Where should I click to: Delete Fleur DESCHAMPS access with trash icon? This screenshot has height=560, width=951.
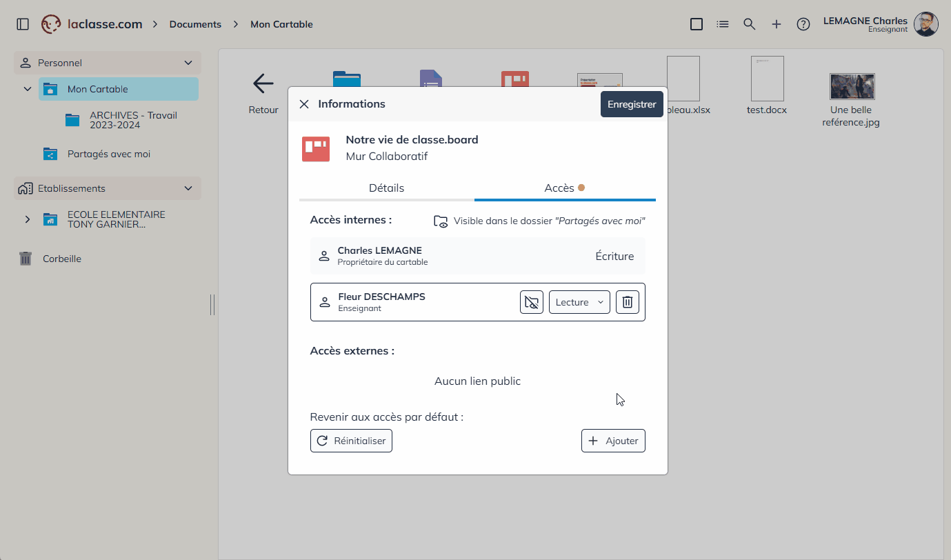click(627, 302)
